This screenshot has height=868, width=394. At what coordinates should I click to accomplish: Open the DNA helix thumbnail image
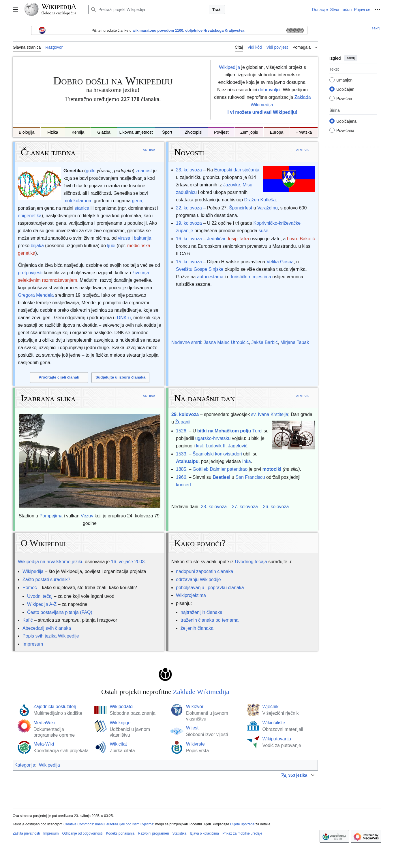coord(40,183)
